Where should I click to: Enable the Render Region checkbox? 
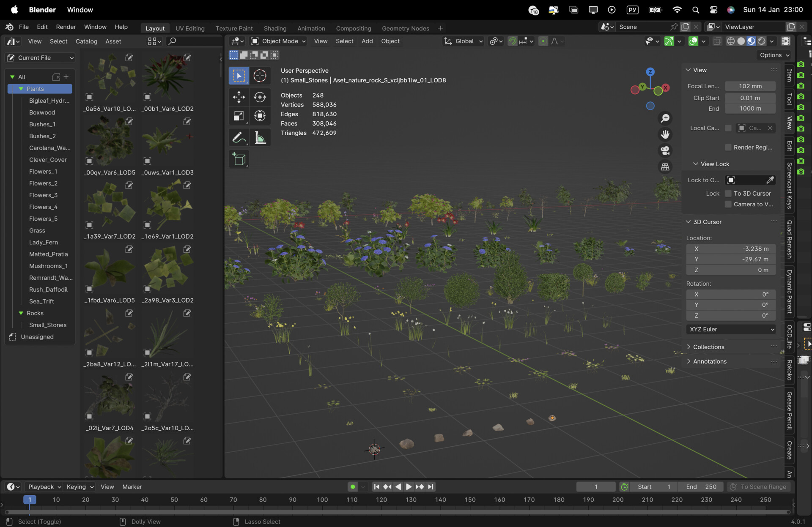click(x=728, y=147)
